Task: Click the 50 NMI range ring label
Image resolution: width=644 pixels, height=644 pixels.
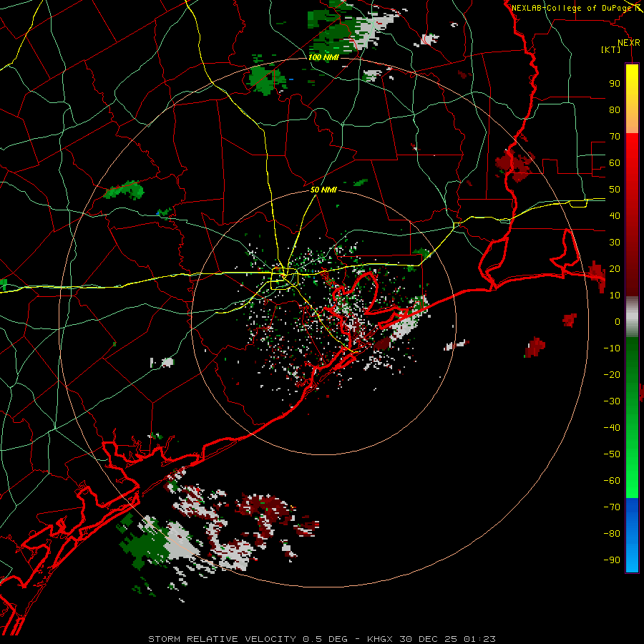Action: (323, 190)
